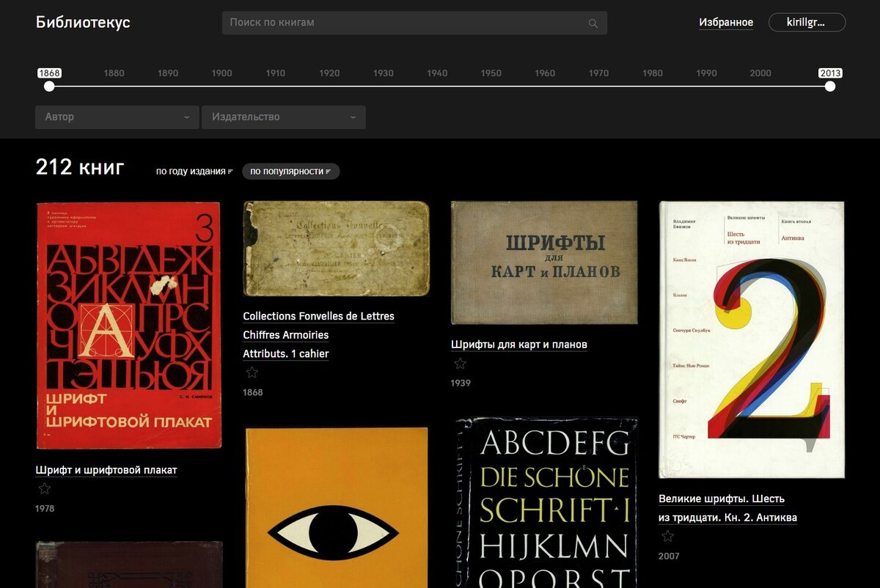The width and height of the screenshot is (880, 588).
Task: Open 'Шрифты для карт и планов' title link
Action: (519, 345)
